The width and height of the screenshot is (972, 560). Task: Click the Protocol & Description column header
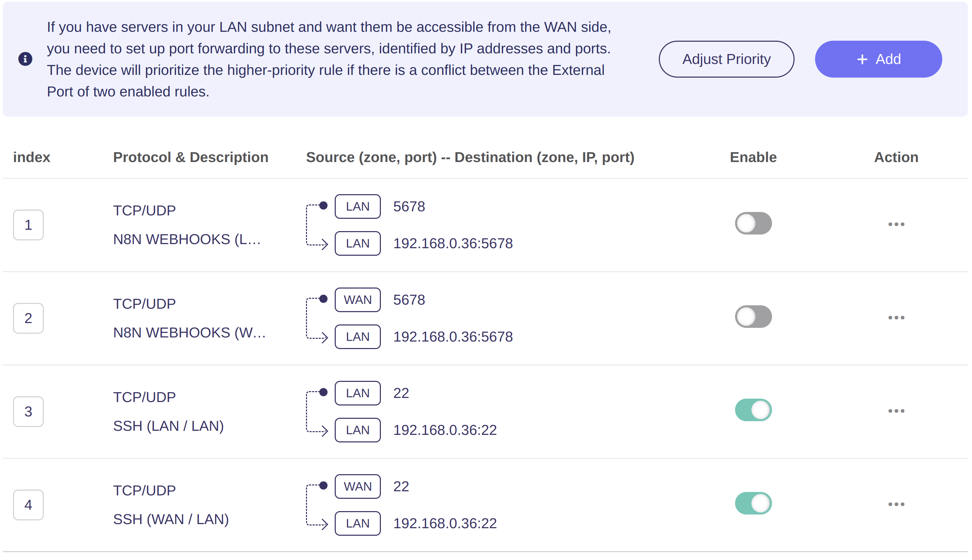coord(190,157)
